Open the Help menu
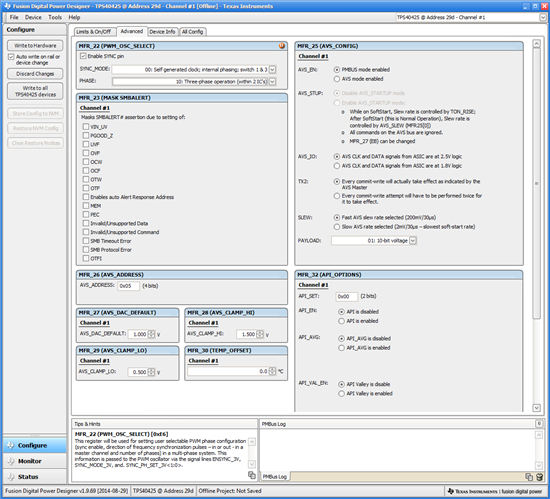Screen dimensions: 550x499 tap(74, 17)
